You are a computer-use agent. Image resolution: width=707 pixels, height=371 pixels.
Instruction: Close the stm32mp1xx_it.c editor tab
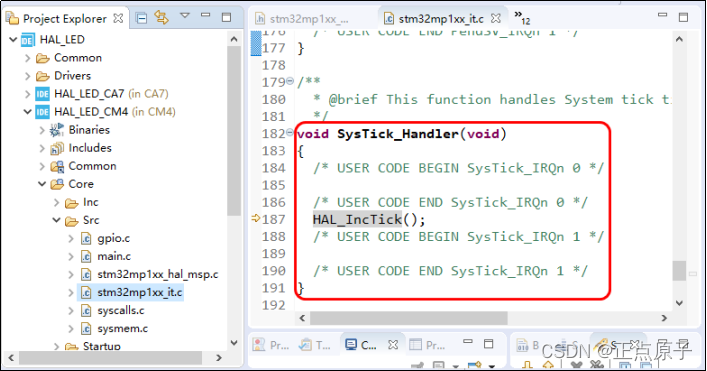(x=496, y=18)
